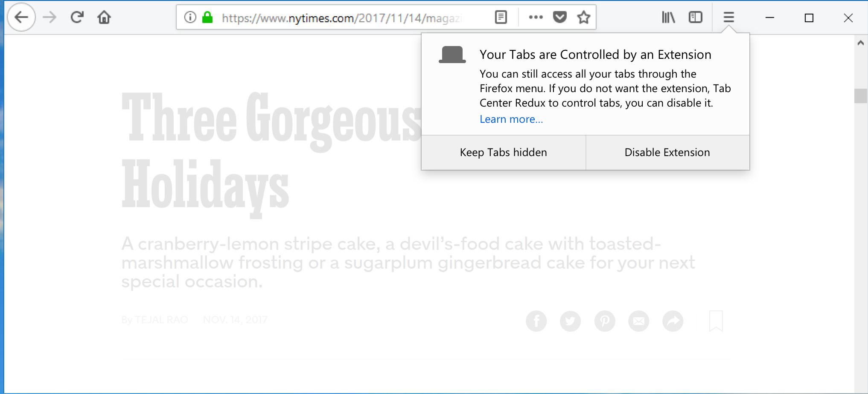
Task: Toggle the sidebar view
Action: pyautogui.click(x=696, y=17)
